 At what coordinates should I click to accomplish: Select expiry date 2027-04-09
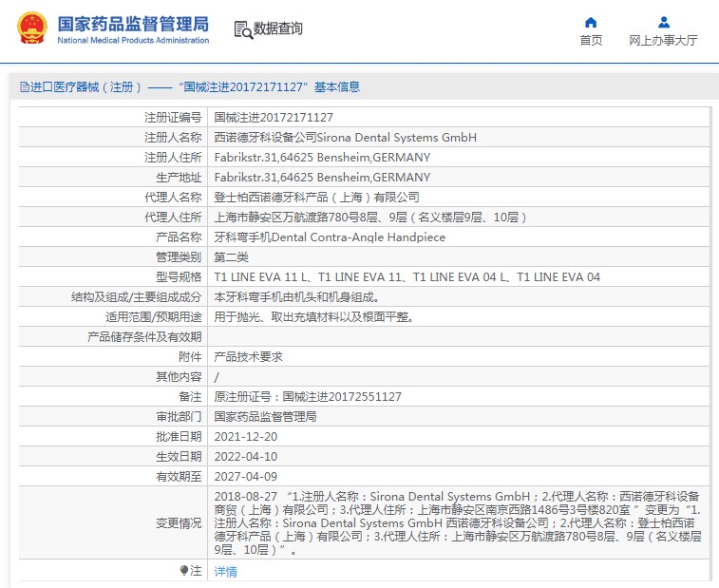click(246, 477)
